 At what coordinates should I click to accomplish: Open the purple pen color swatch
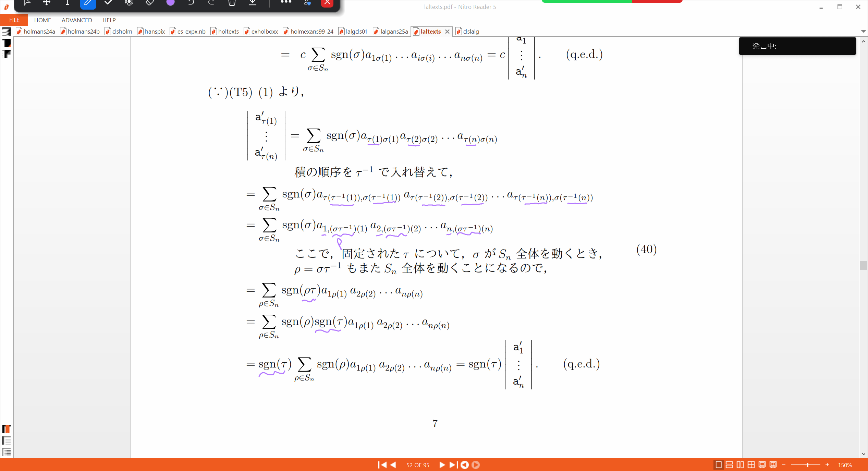(170, 3)
